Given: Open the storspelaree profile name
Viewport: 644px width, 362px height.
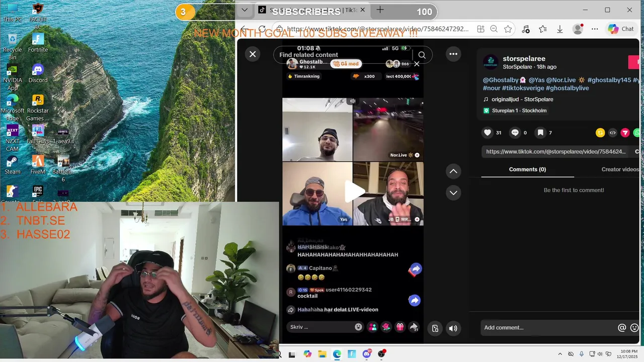Looking at the screenshot, I should (x=524, y=59).
